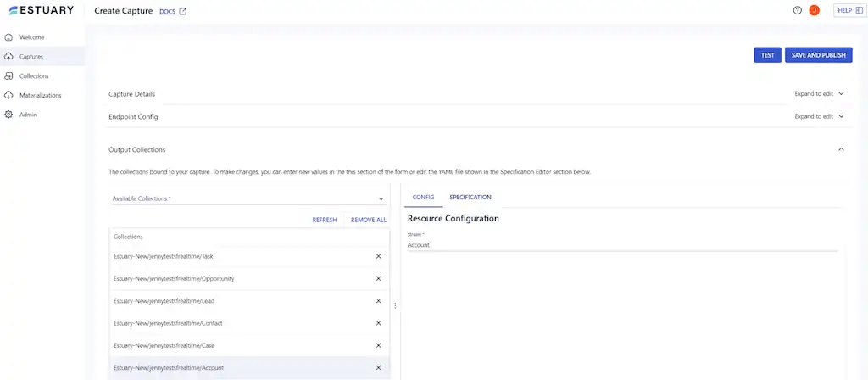Click the REMOVE ALL button
The image size is (868, 380).
click(x=369, y=220)
